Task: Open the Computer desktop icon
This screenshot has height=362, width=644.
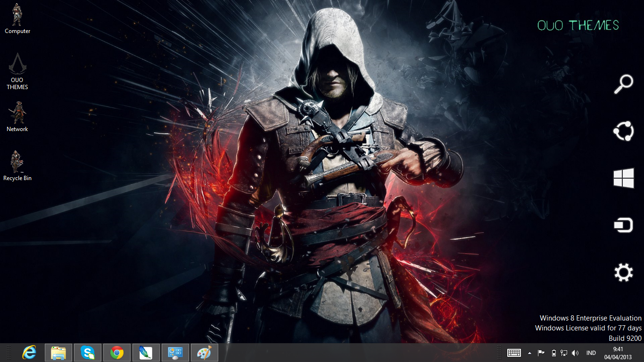Action: (x=17, y=19)
